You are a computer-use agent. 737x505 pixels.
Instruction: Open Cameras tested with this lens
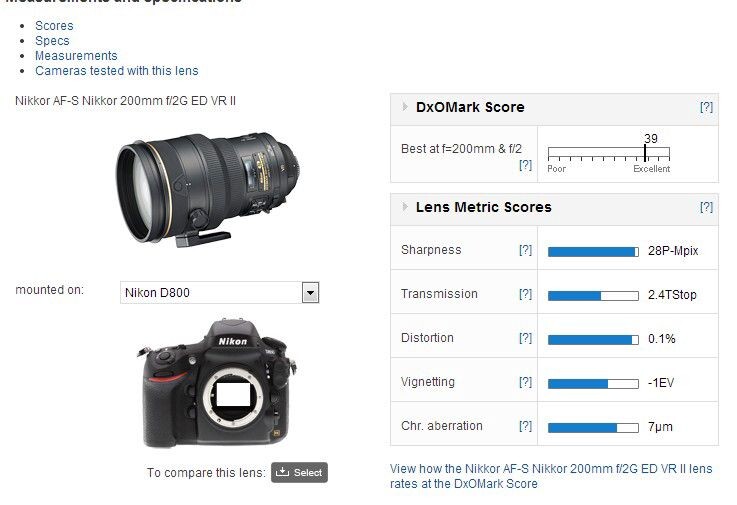pos(117,71)
